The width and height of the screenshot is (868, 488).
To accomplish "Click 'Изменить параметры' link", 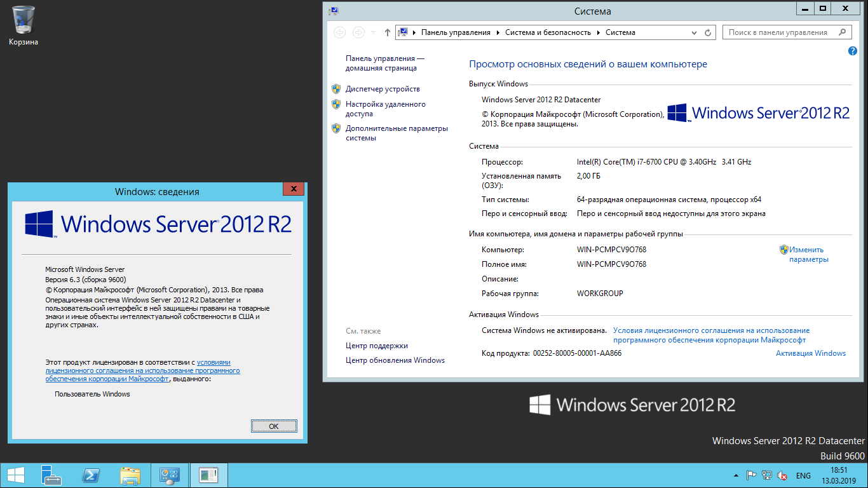I will coord(809,254).
